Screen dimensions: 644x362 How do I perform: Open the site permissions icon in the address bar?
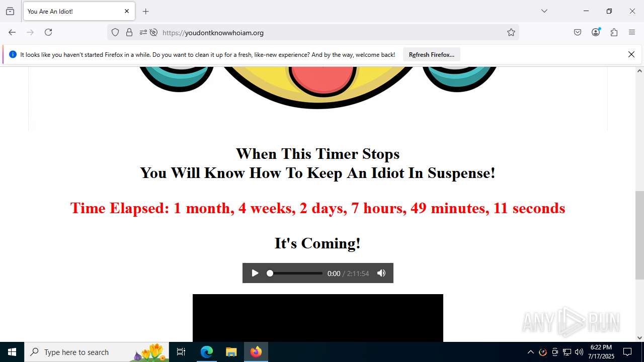(x=143, y=32)
